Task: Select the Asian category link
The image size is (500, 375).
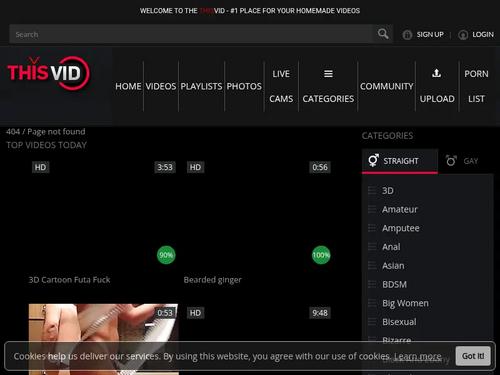Action: (x=393, y=266)
